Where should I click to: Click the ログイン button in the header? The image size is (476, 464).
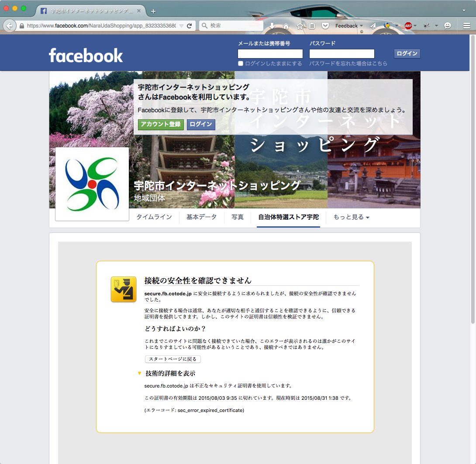click(407, 53)
